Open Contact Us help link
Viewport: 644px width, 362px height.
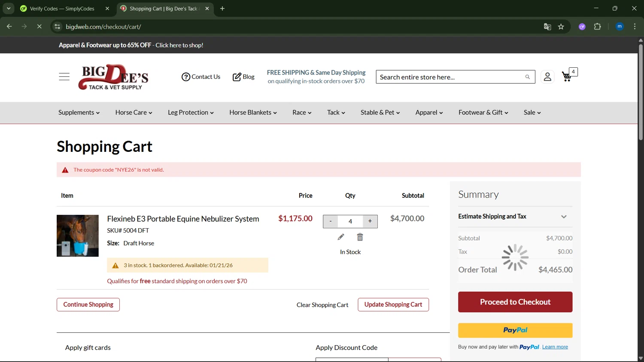coord(200,77)
